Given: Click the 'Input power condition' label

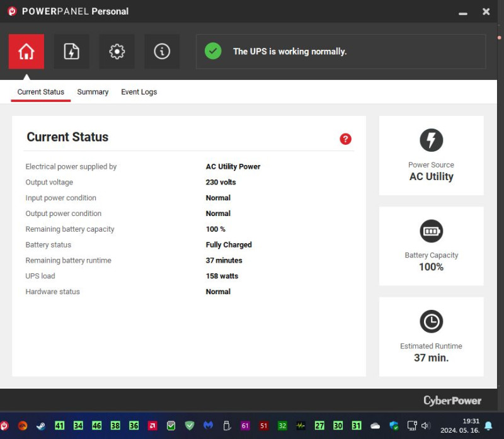Looking at the screenshot, I should (x=60, y=198).
